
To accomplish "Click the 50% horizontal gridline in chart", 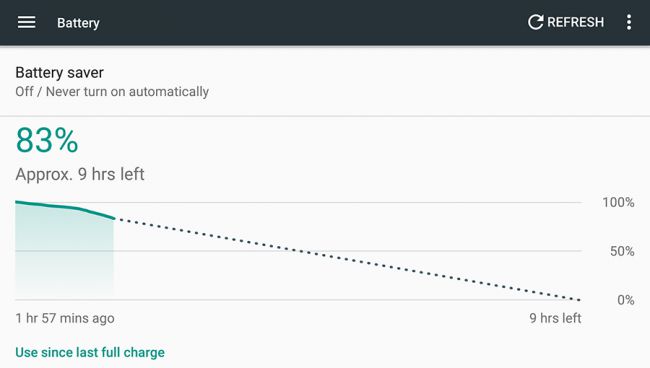I will point(298,251).
